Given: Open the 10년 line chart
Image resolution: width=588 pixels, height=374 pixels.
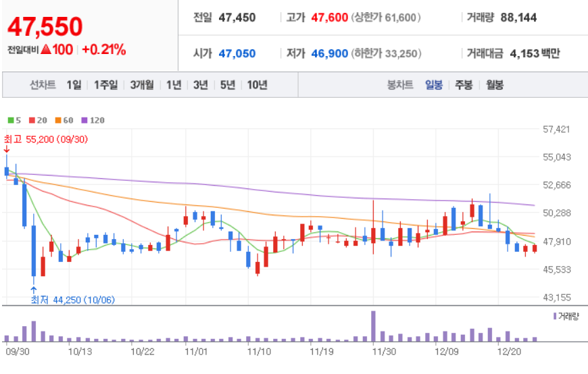Looking at the screenshot, I should point(258,85).
